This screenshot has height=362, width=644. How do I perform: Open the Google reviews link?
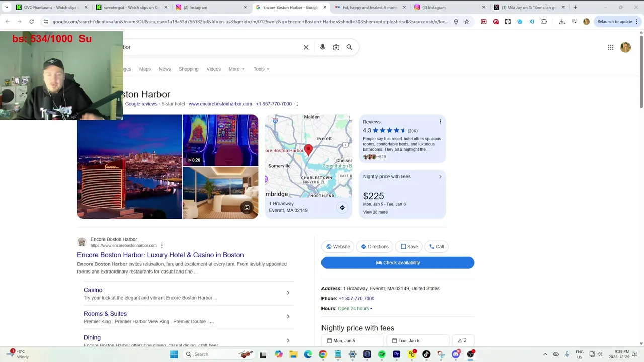(x=141, y=104)
